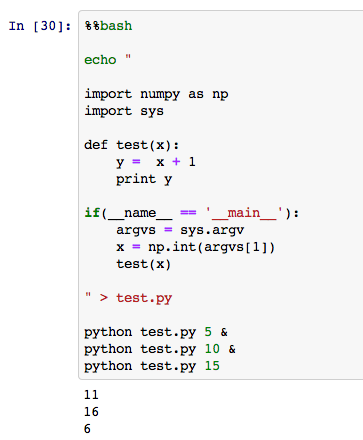Click the y = x + 1 line
This screenshot has width=363, height=440.
156,162
